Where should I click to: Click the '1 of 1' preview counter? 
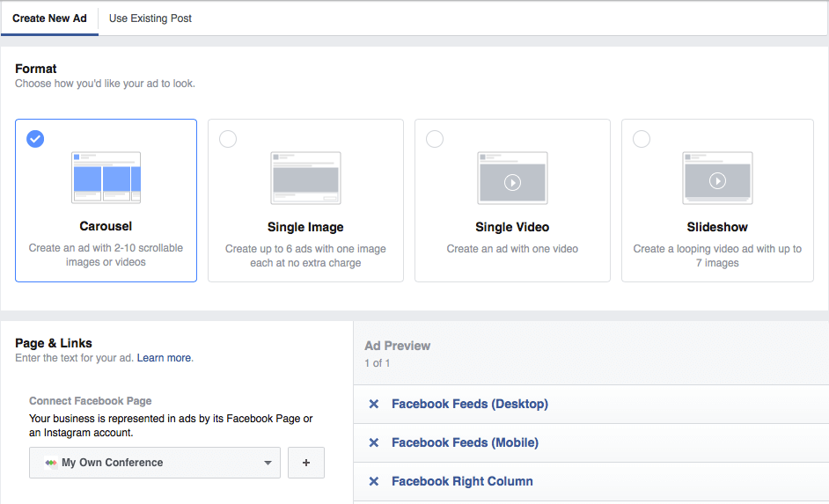[x=377, y=363]
